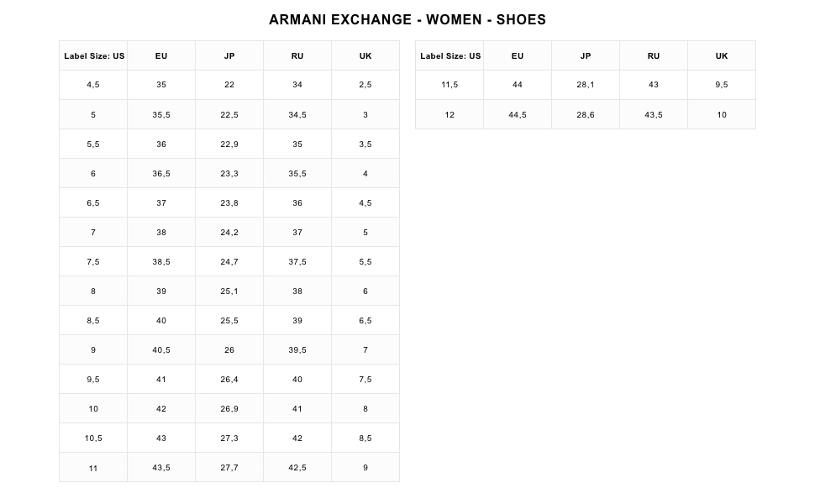The image size is (815, 504).
Task: Click the Armani Exchange Women Shoes title
Action: point(407,20)
